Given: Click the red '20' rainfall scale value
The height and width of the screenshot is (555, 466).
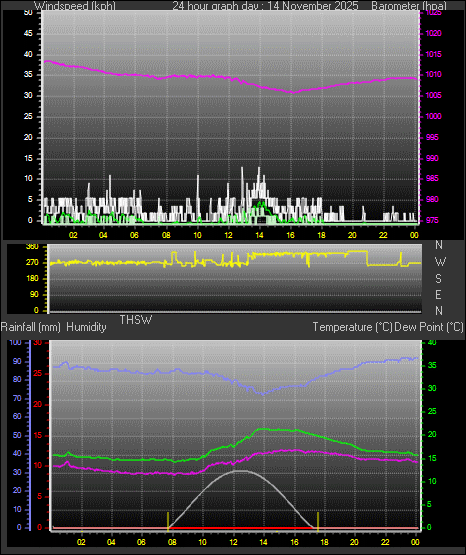Looking at the screenshot, I should [38, 404].
